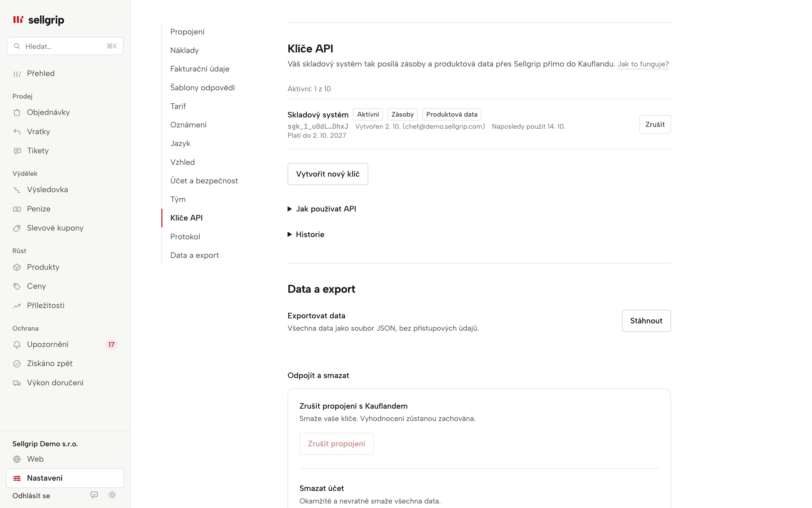Select Data a export in settings menu
The height and width of the screenshot is (508, 812).
click(x=195, y=255)
